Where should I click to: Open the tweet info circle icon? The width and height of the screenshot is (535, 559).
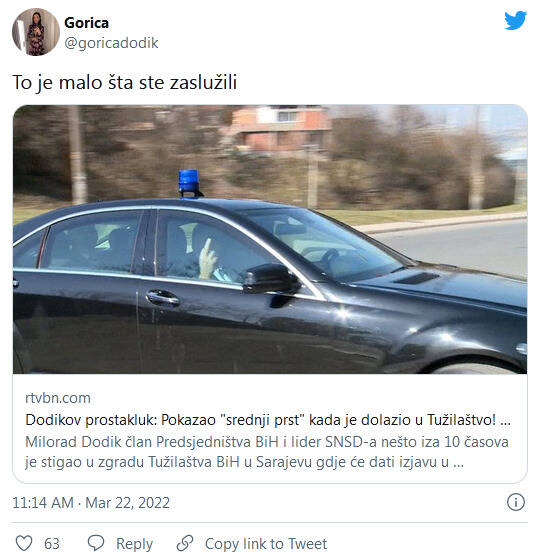[515, 502]
